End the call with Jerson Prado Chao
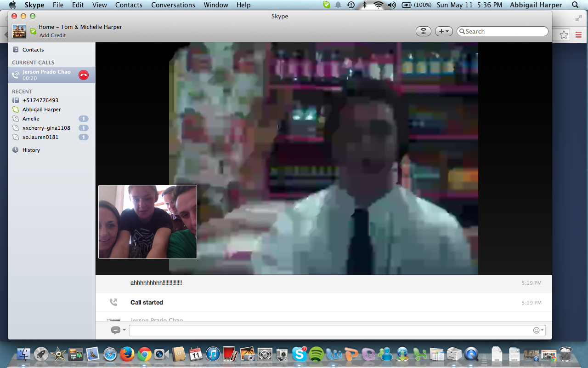The height and width of the screenshot is (368, 588). tap(84, 75)
